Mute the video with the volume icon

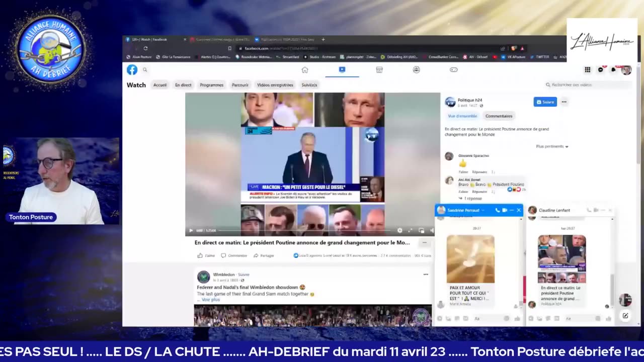[432, 230]
